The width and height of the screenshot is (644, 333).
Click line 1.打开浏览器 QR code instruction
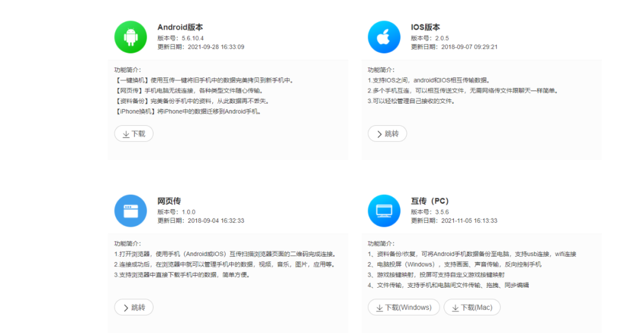227,254
